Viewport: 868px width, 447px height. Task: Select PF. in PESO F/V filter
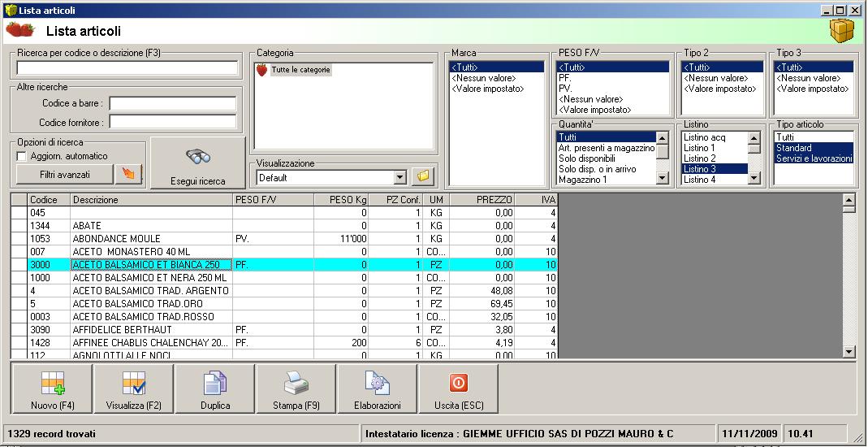pos(565,78)
